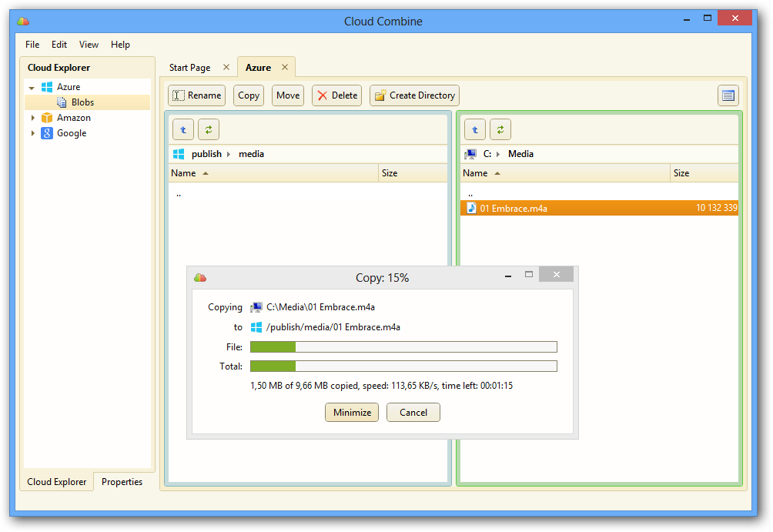
Task: Click the Move button
Action: (x=288, y=95)
